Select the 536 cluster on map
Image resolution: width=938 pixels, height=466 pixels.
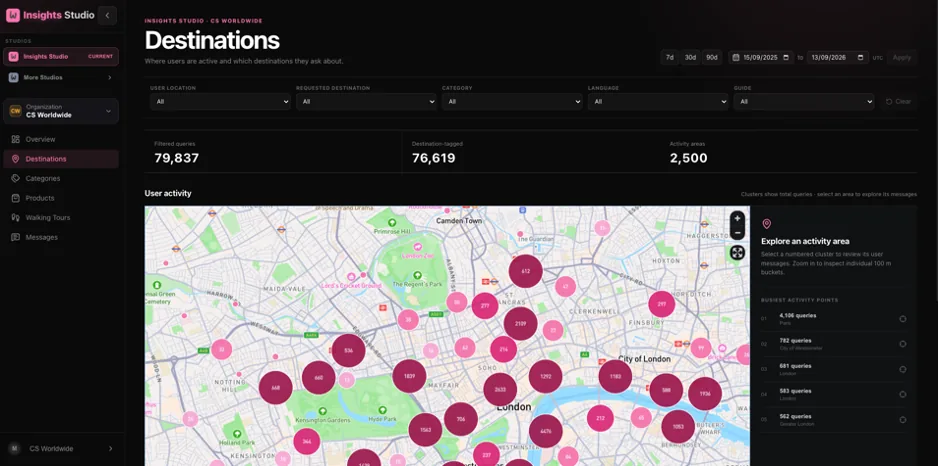[x=349, y=351]
